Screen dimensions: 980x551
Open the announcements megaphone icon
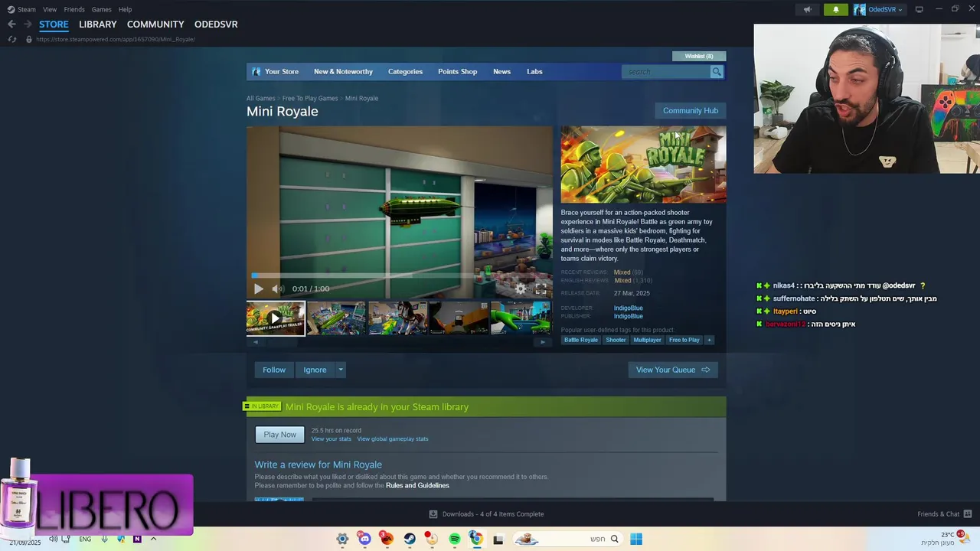[x=807, y=9]
